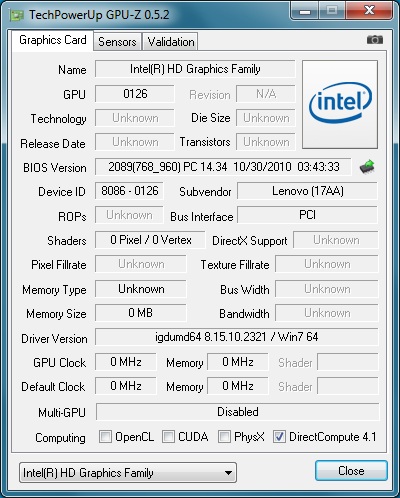Click the Technology field

point(135,118)
